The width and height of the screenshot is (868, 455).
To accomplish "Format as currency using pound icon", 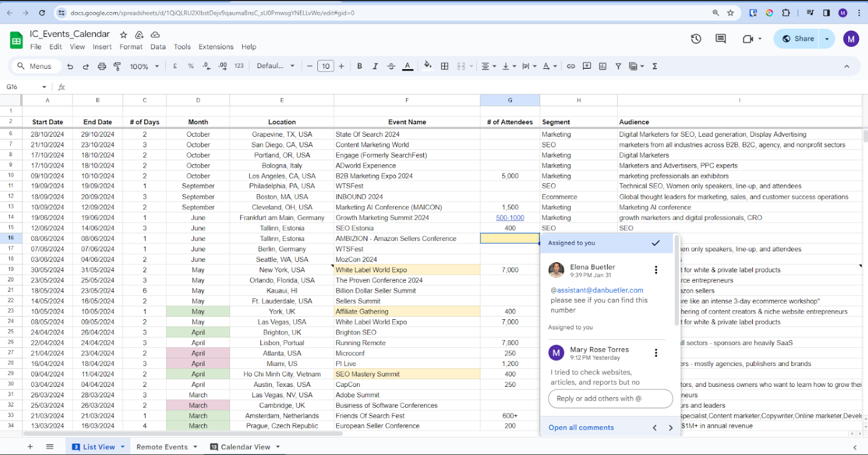I will point(175,66).
